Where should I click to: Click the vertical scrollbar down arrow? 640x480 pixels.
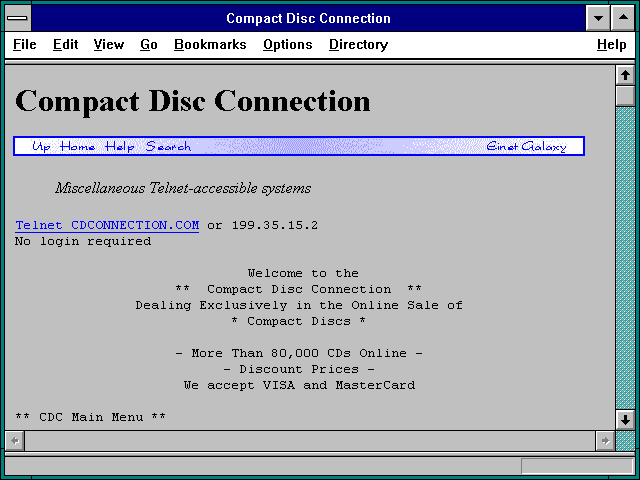[x=625, y=420]
